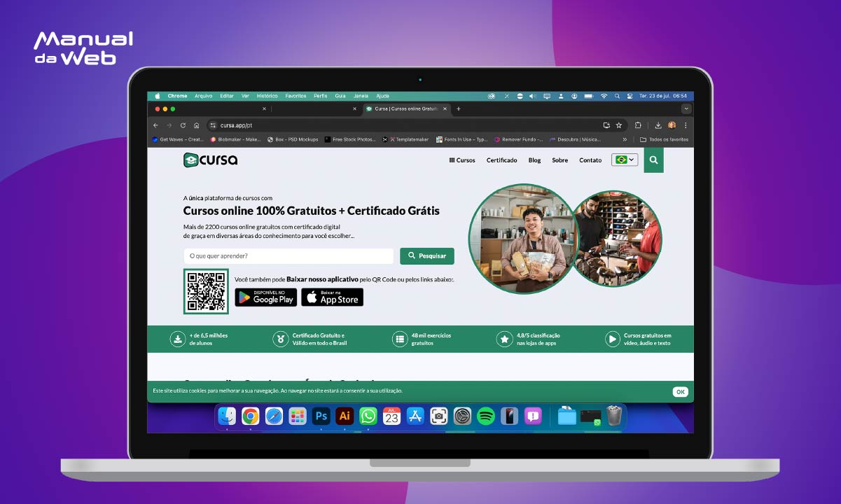The height and width of the screenshot is (504, 841).
Task: Click the Cursa logo in the site header
Action: [211, 160]
